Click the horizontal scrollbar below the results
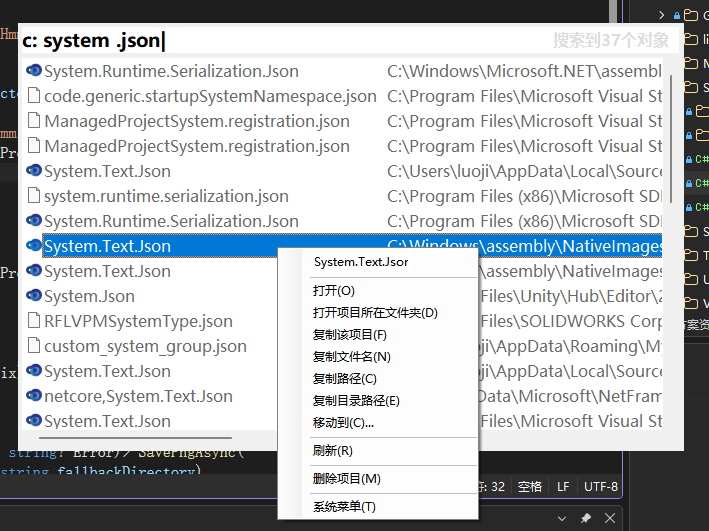 point(135,438)
